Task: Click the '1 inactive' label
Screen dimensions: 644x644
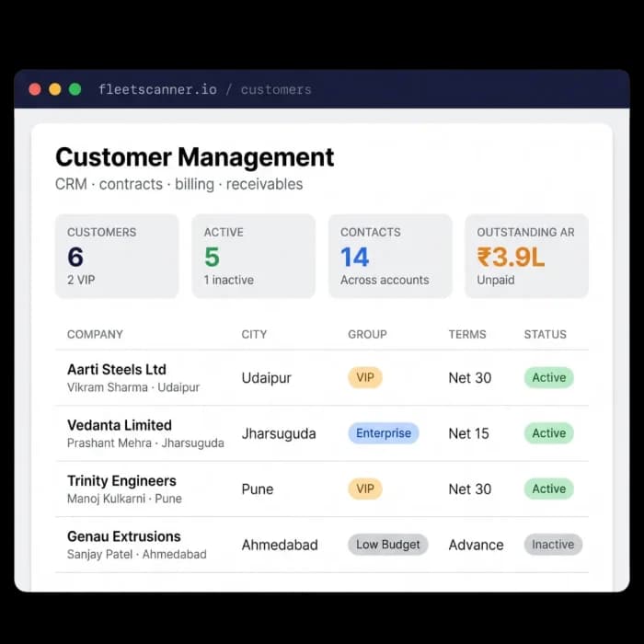Action: coord(229,280)
